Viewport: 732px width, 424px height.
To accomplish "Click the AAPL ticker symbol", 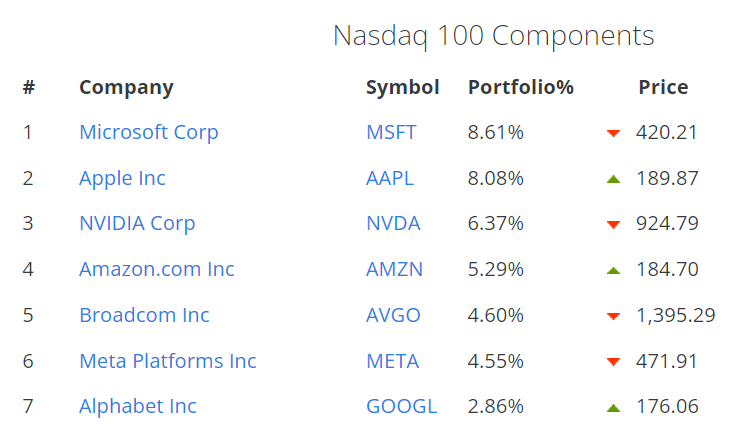I will click(390, 178).
